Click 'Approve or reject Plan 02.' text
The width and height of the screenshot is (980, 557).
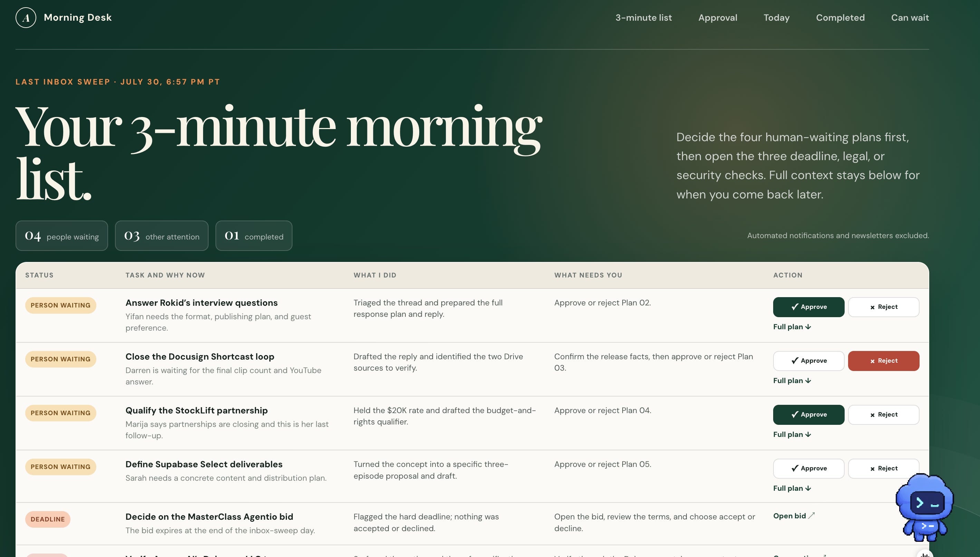coord(602,303)
